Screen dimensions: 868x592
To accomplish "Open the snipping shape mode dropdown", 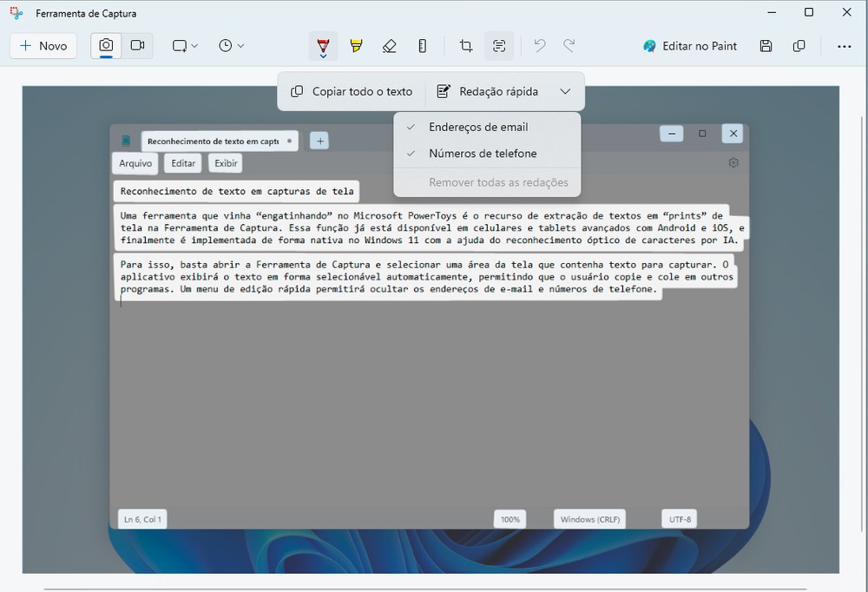I will (185, 46).
